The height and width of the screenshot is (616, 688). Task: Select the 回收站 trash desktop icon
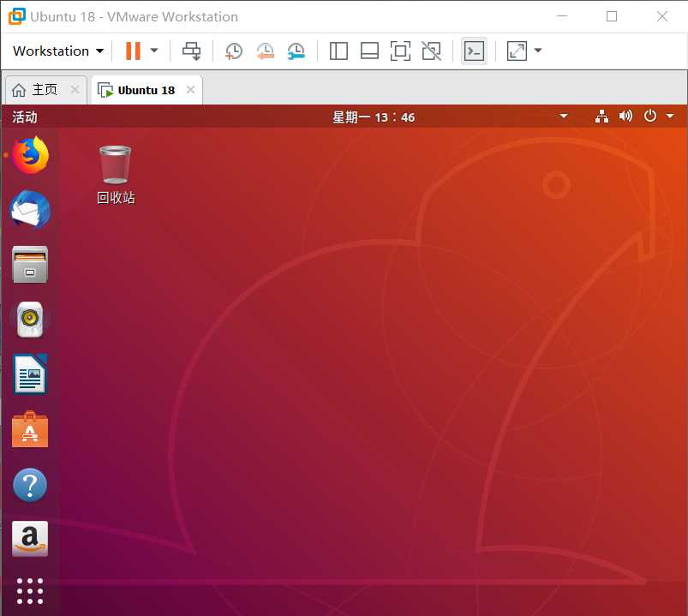[x=116, y=175]
